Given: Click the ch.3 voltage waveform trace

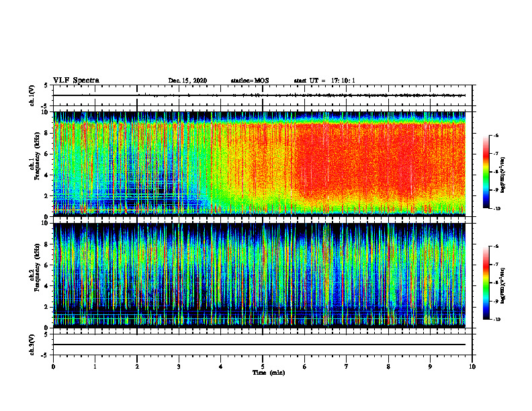Looking at the screenshot, I should 259,345.
